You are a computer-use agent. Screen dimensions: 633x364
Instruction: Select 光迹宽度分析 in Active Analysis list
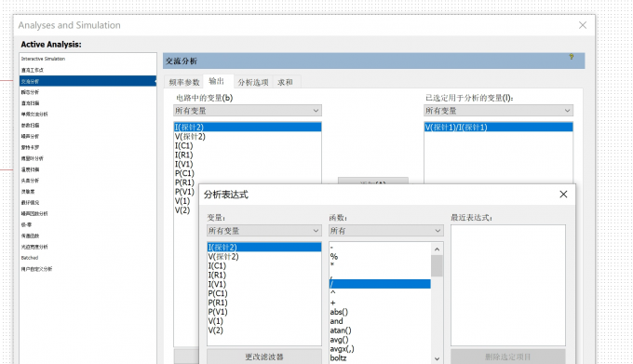(x=88, y=247)
